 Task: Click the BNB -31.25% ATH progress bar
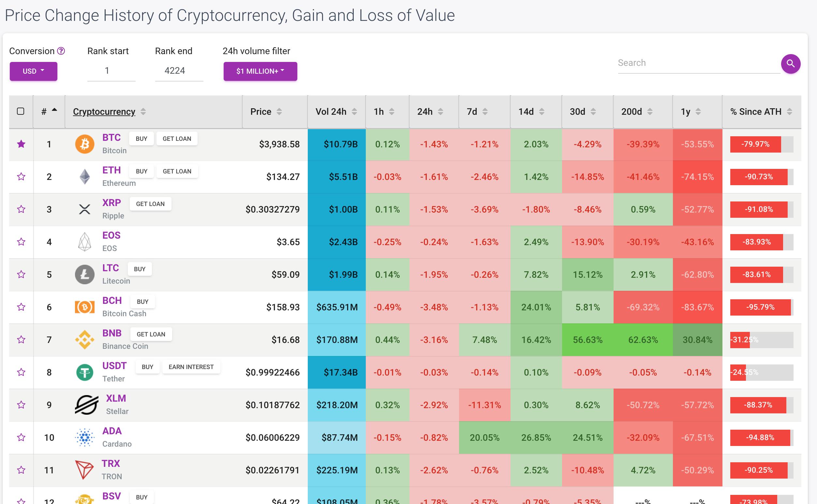(762, 340)
